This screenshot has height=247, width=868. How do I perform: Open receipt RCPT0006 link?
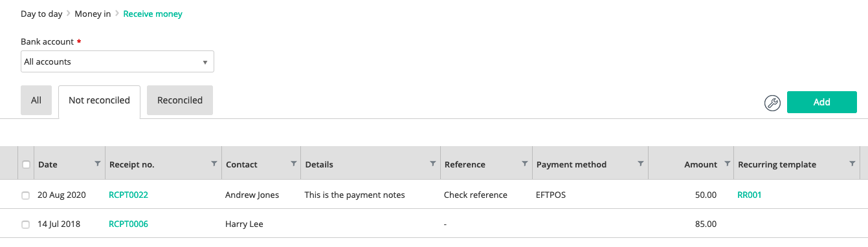(129, 224)
